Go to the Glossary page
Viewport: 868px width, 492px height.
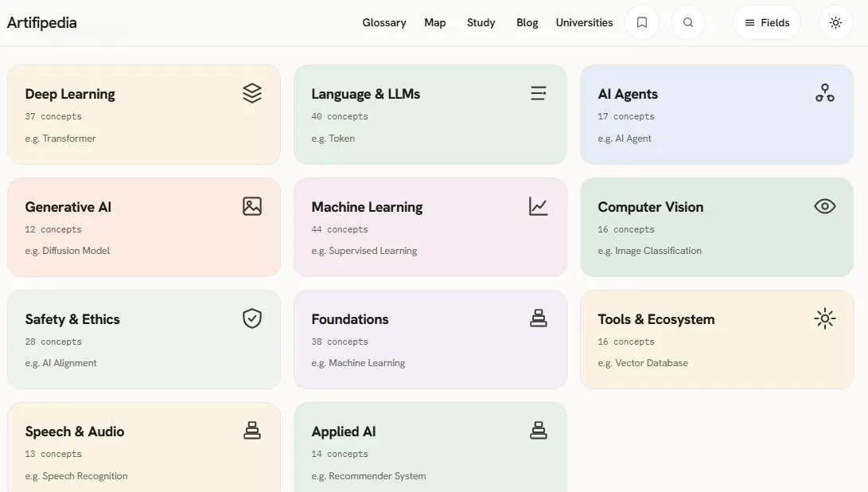pos(384,23)
